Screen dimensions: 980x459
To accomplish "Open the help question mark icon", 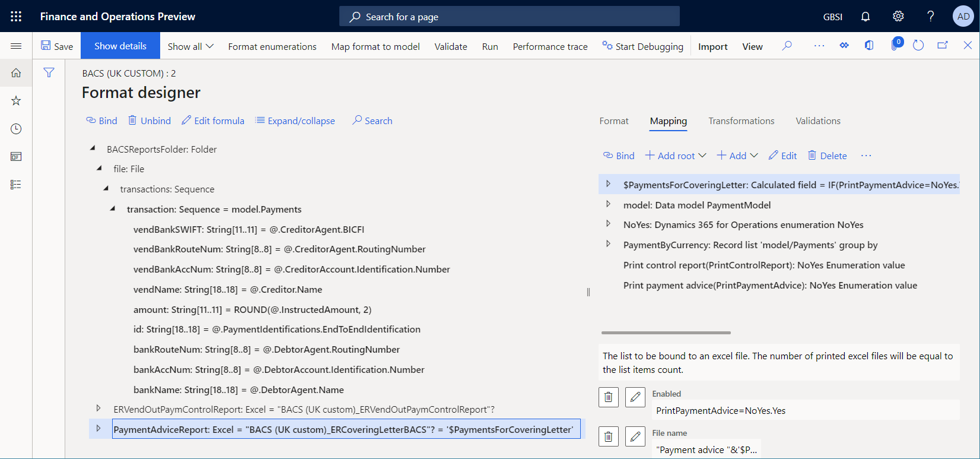I will coord(931,17).
